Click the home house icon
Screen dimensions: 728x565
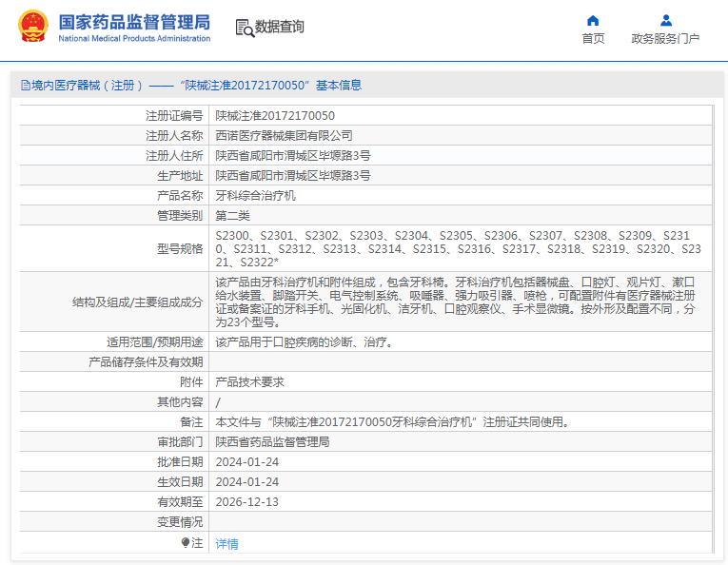(x=593, y=20)
